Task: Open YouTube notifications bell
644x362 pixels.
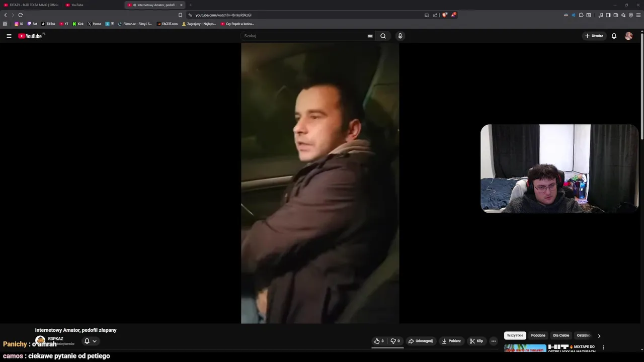Action: point(614,36)
